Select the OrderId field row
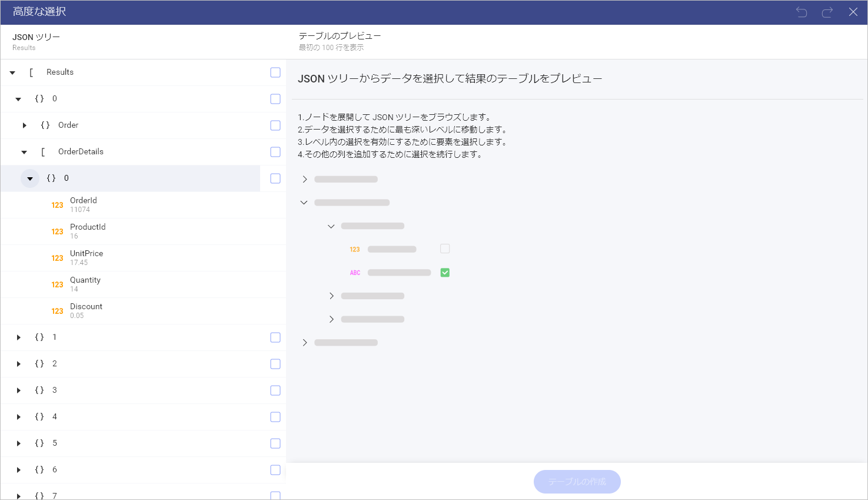Viewport: 868px width, 500px height. pos(143,205)
